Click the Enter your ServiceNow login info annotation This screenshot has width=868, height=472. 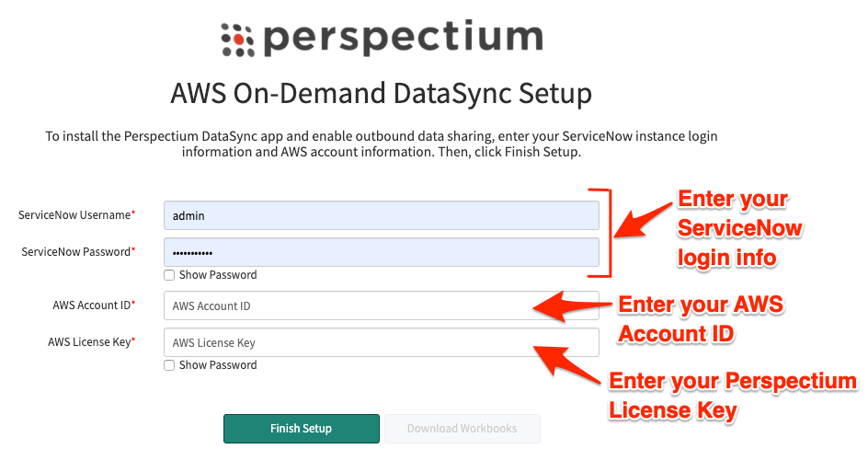pos(740,228)
